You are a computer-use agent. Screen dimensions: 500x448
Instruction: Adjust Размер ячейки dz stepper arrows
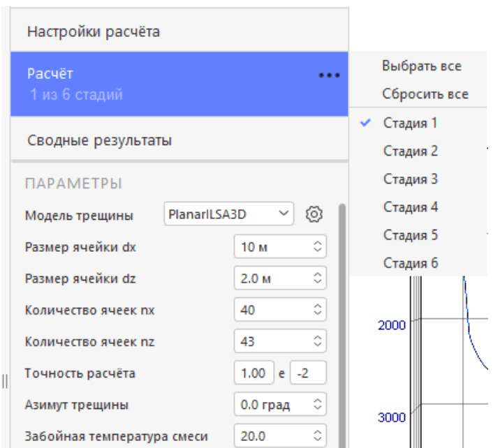click(318, 278)
